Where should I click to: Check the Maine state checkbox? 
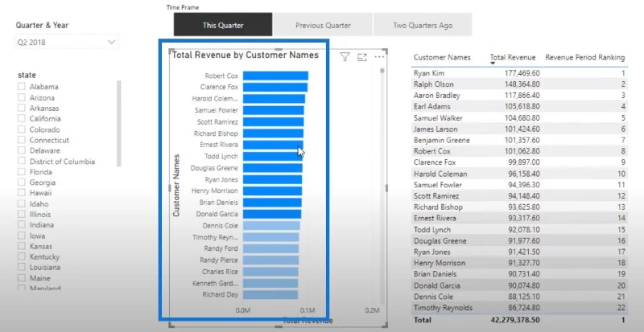pyautogui.click(x=22, y=278)
